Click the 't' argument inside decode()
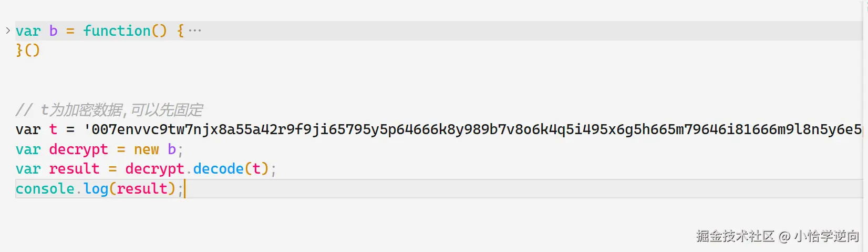Screen dimensions: 868x252 (256, 169)
